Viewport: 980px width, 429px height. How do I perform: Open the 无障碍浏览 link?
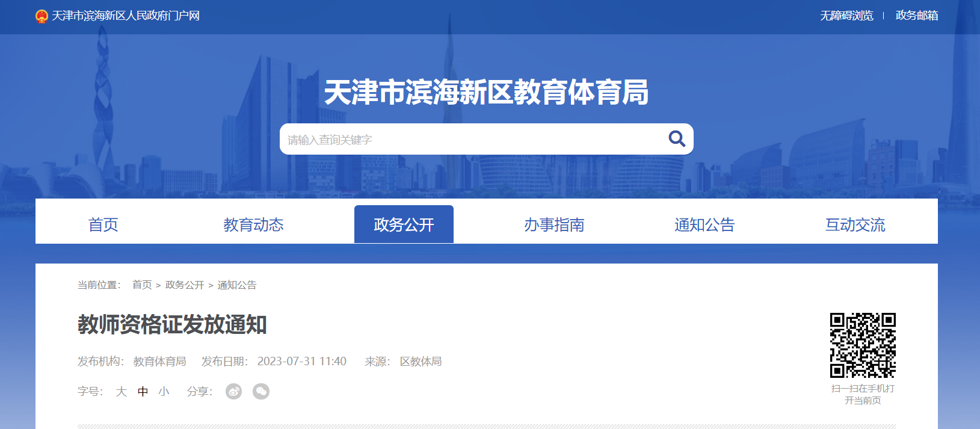[x=846, y=16]
